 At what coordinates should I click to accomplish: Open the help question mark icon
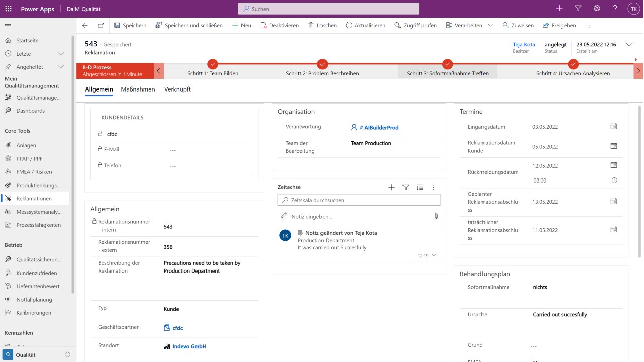pos(615,9)
